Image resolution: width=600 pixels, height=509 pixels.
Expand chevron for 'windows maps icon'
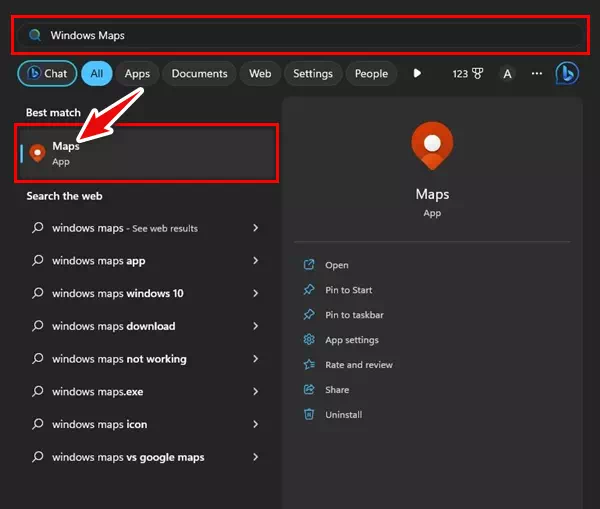256,424
